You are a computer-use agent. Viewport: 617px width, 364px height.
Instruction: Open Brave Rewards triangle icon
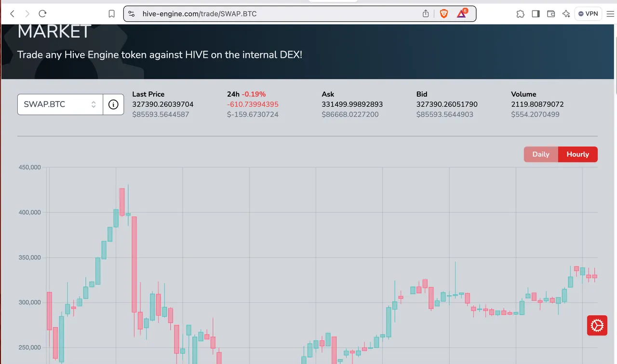pos(462,13)
